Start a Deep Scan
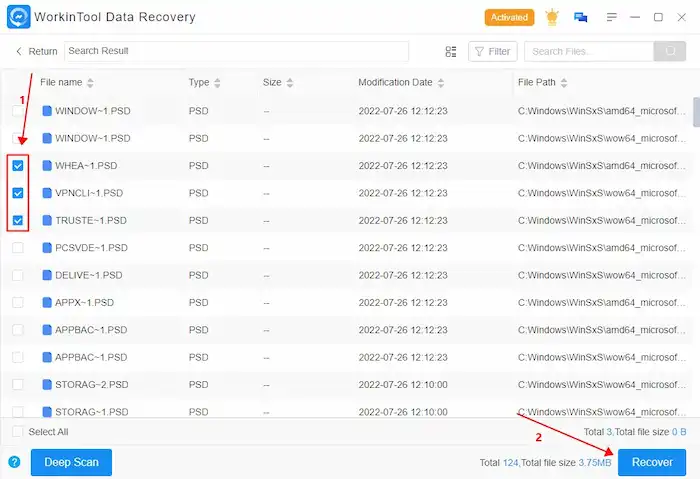Image resolution: width=700 pixels, height=479 pixels. click(x=71, y=462)
